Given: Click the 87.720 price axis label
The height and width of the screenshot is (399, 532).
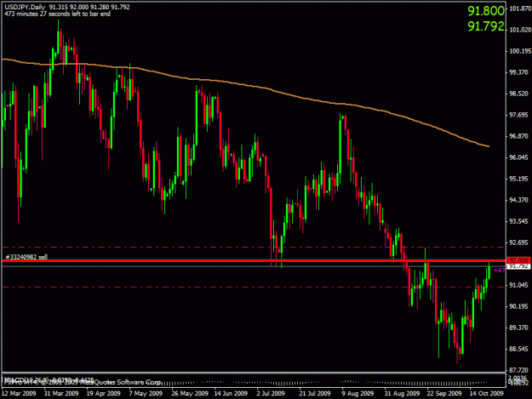Looking at the screenshot, I should pyautogui.click(x=520, y=370).
